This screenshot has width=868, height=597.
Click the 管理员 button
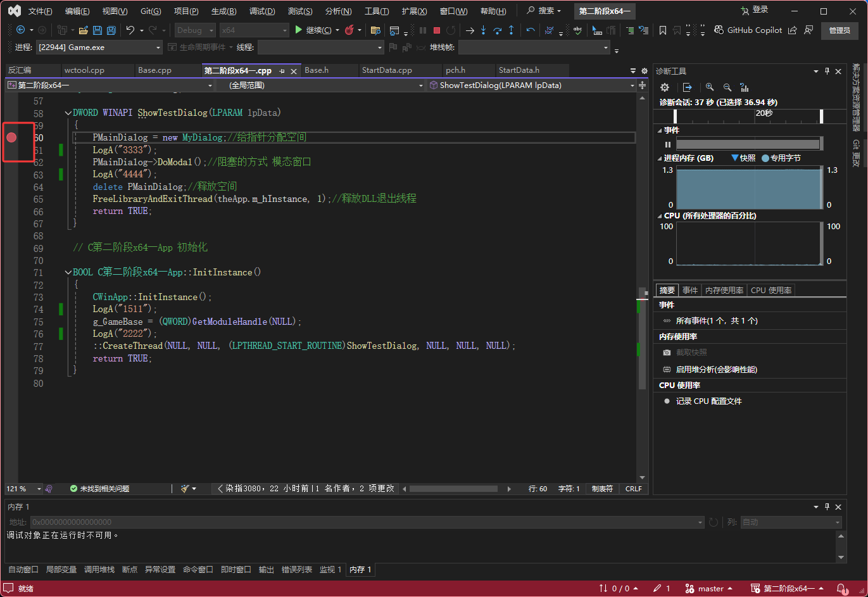pyautogui.click(x=840, y=30)
